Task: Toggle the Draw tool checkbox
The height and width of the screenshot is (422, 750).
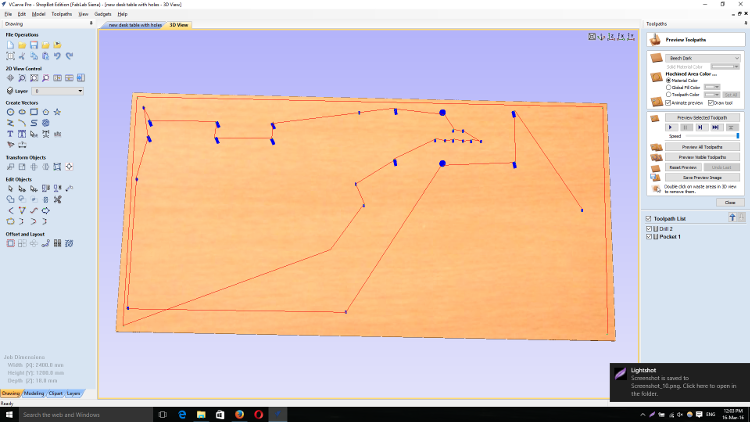Action: (x=711, y=103)
